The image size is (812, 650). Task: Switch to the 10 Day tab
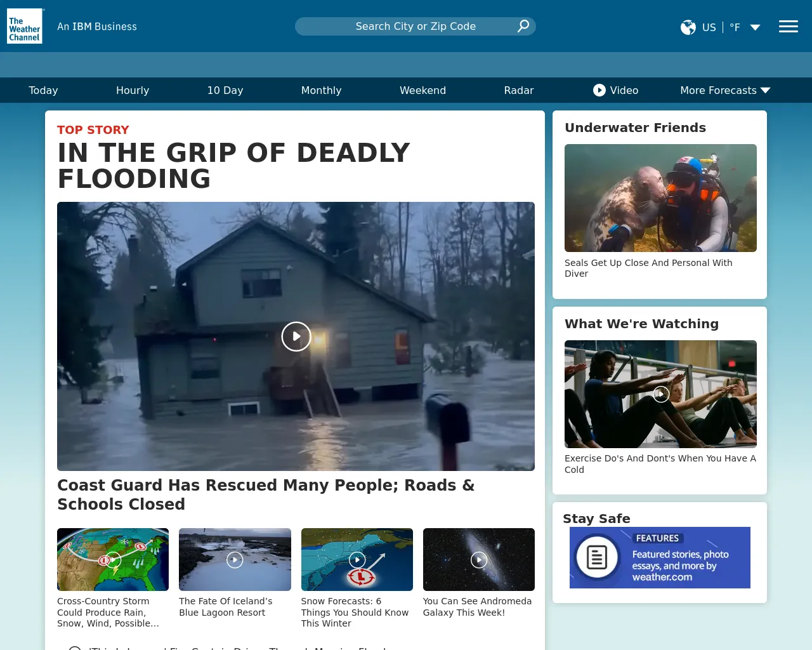tap(225, 90)
